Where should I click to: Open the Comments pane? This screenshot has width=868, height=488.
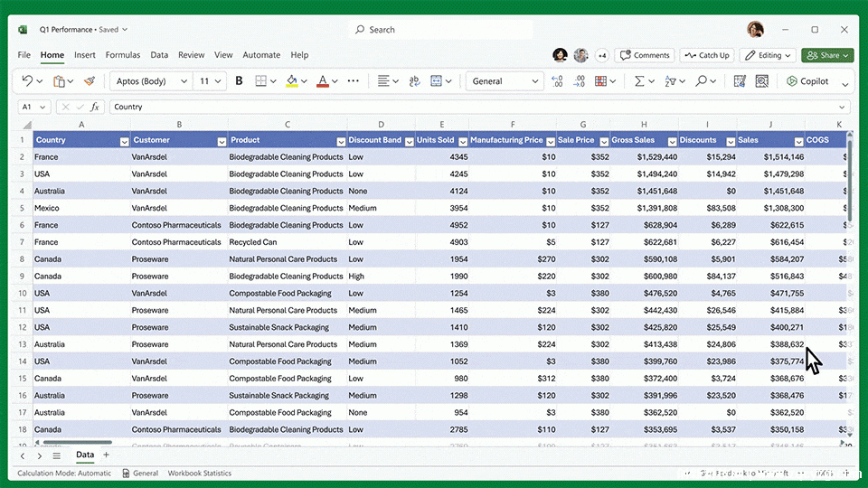point(645,55)
